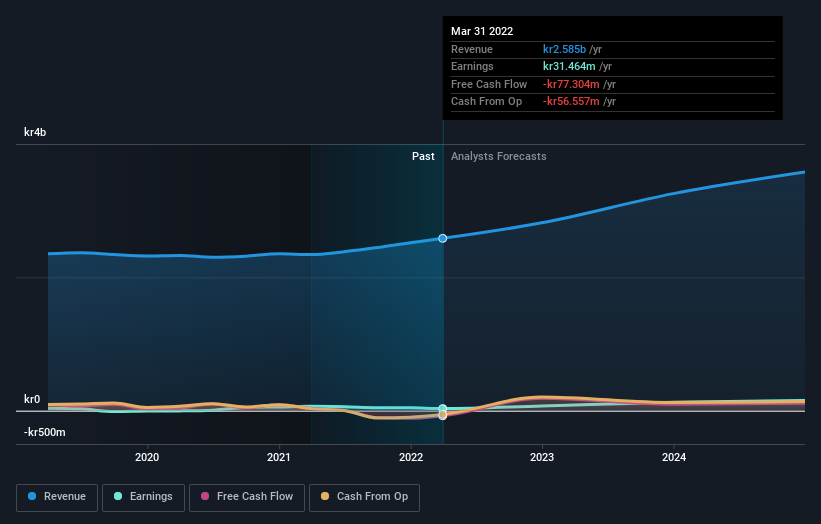Image resolution: width=821 pixels, height=524 pixels.
Task: Click the kr0 y-axis label
Action: (32, 399)
